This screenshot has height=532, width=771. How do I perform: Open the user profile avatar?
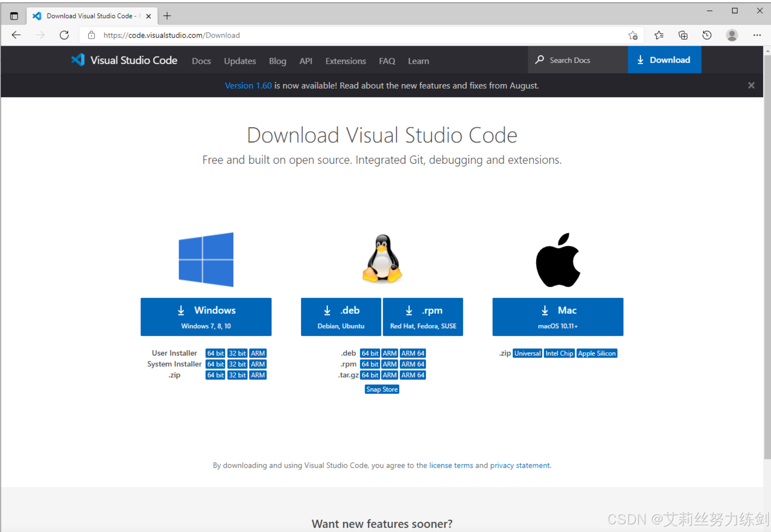click(732, 35)
